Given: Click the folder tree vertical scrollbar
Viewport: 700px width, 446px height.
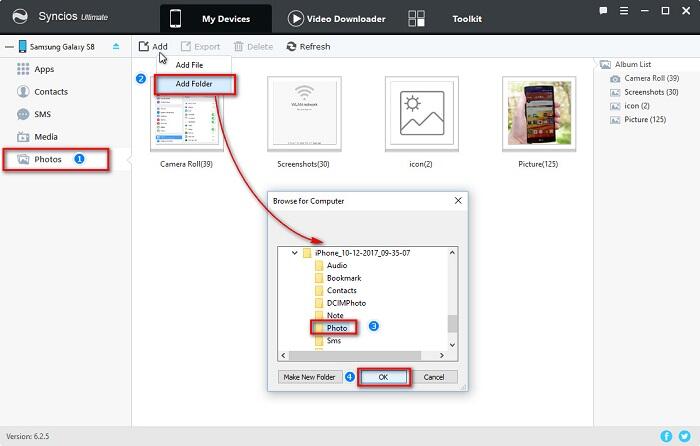Looking at the screenshot, I should (x=453, y=322).
